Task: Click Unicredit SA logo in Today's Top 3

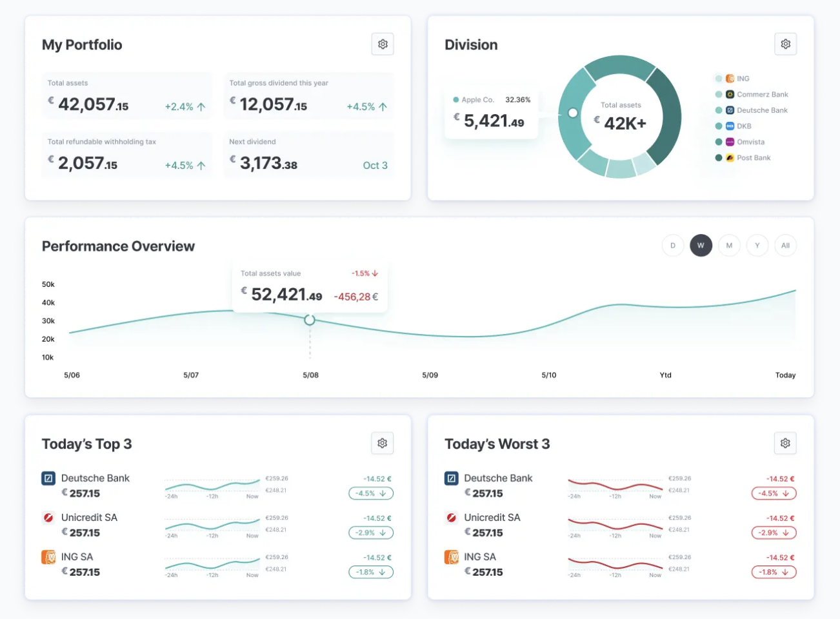Action: tap(48, 518)
